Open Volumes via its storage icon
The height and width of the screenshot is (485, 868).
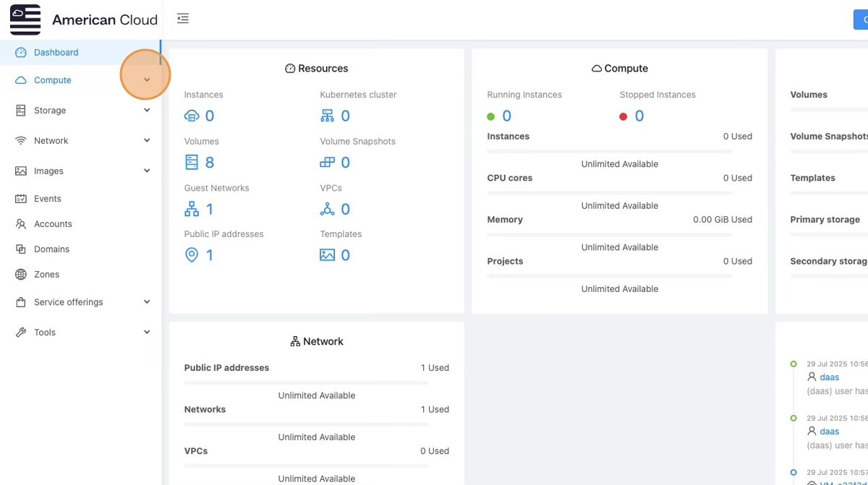point(192,162)
